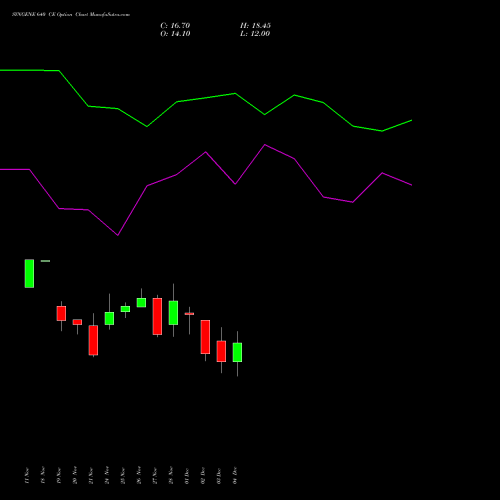Click the low value 'L: 12.00'
Screen dimensions: 500x500
tap(255, 34)
